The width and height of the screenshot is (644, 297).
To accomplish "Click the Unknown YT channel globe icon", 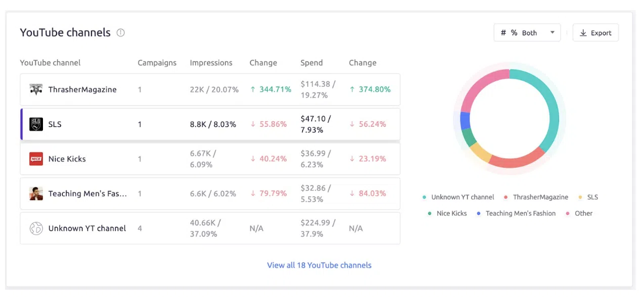I will click(x=36, y=228).
